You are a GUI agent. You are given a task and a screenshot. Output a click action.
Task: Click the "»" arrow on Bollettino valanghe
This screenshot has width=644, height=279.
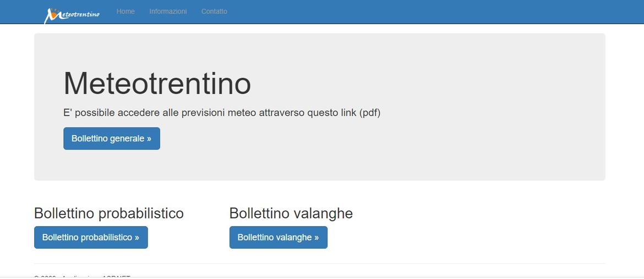(316, 238)
